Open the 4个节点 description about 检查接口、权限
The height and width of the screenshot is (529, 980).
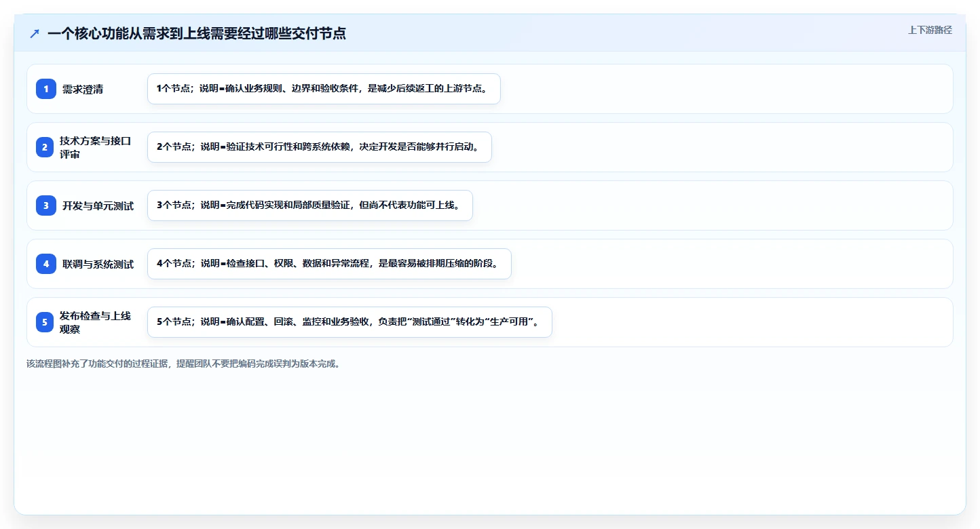(x=329, y=264)
